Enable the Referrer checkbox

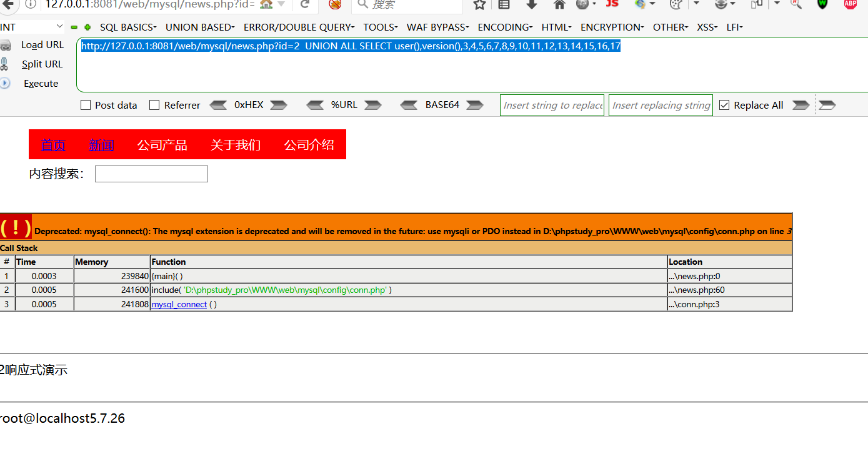click(x=154, y=105)
